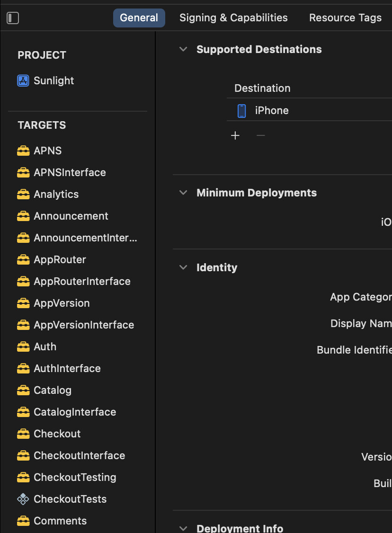The image size is (392, 533).
Task: Select the Catalog target name
Action: [x=53, y=390]
